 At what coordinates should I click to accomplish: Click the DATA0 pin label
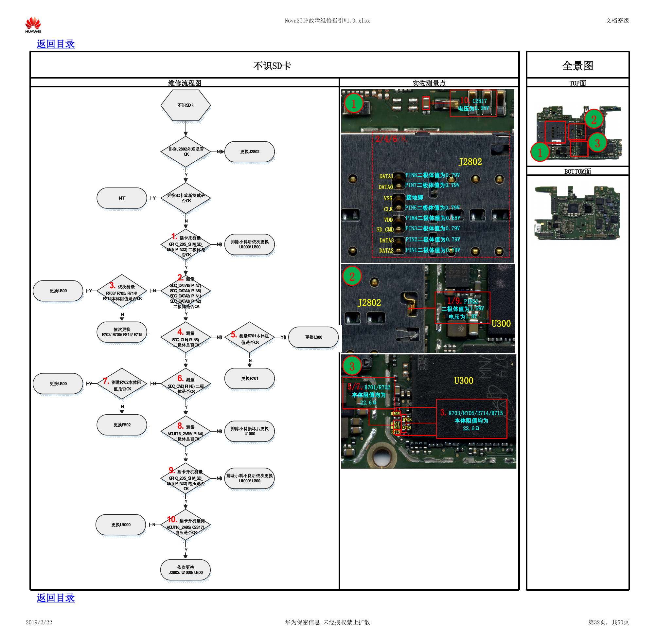click(x=385, y=187)
